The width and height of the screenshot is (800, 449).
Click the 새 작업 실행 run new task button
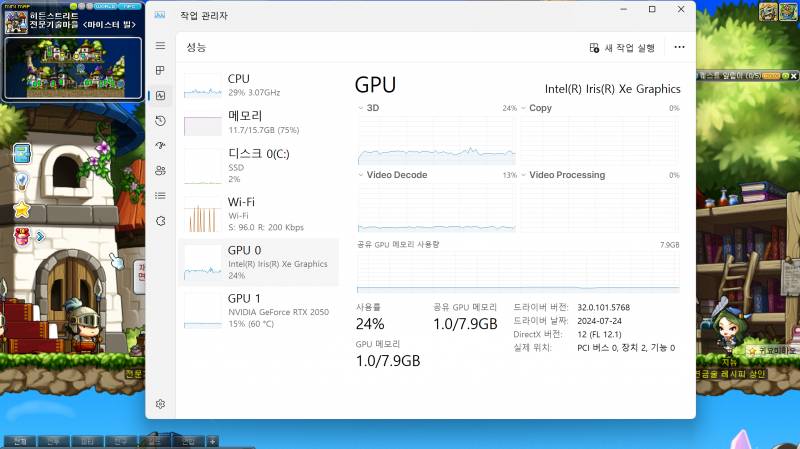pyautogui.click(x=622, y=47)
